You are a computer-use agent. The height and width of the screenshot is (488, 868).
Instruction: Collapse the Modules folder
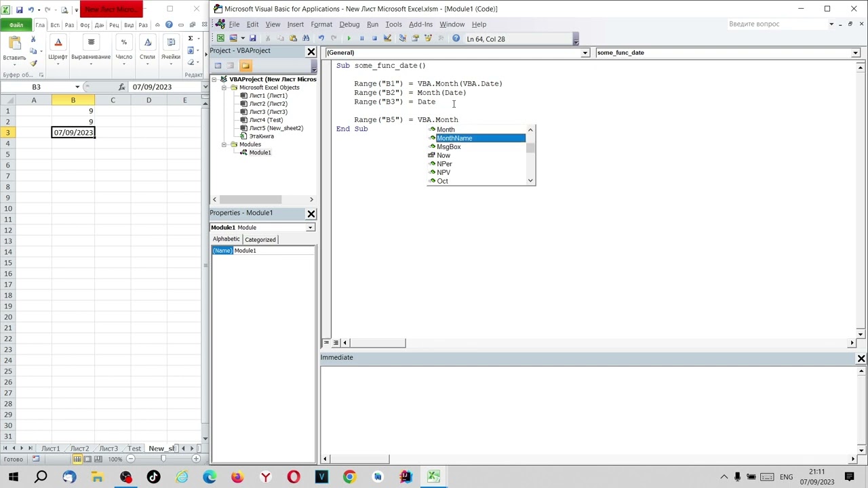(x=224, y=144)
